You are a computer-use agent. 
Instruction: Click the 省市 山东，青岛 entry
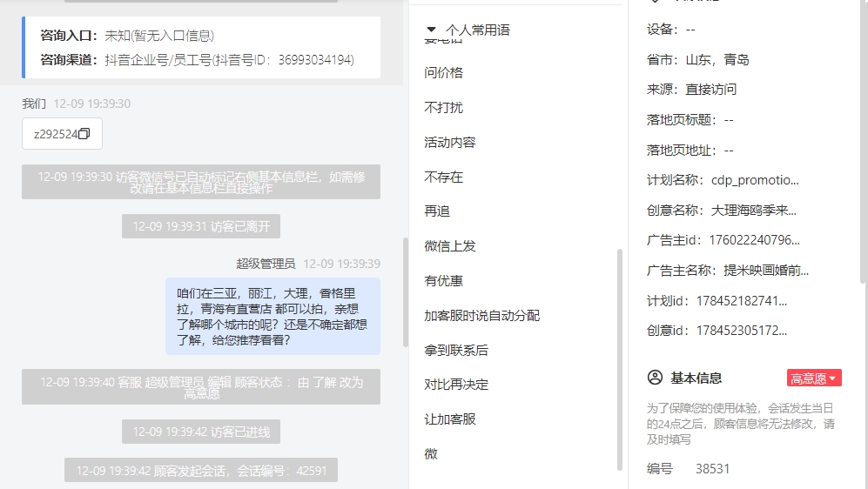coord(697,60)
